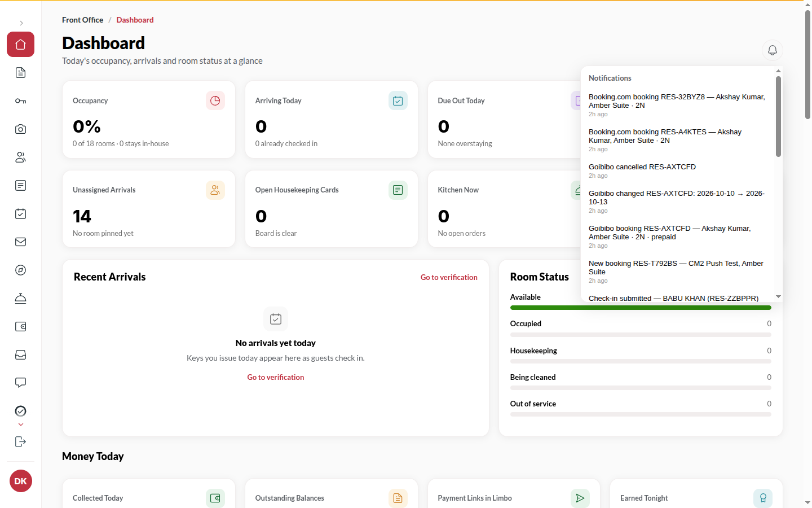This screenshot has height=508, width=812.
Task: Click the Outstanding Balances document icon
Action: [x=398, y=498]
